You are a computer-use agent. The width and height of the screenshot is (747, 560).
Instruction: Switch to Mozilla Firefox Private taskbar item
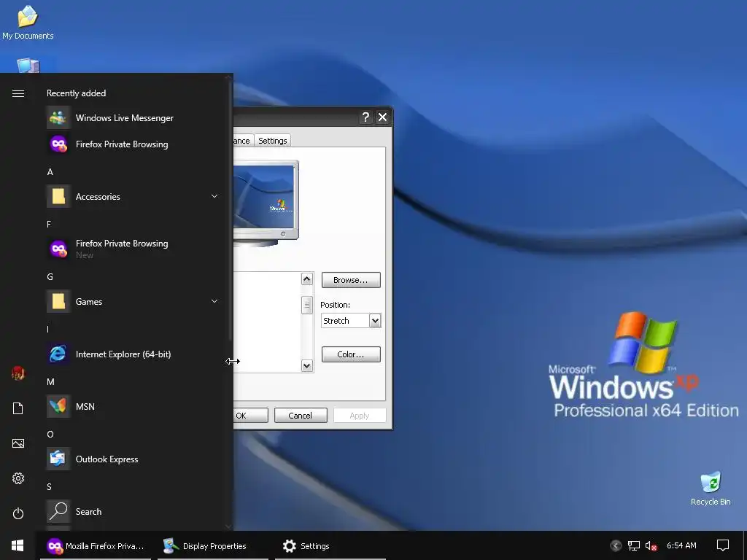[x=96, y=545]
